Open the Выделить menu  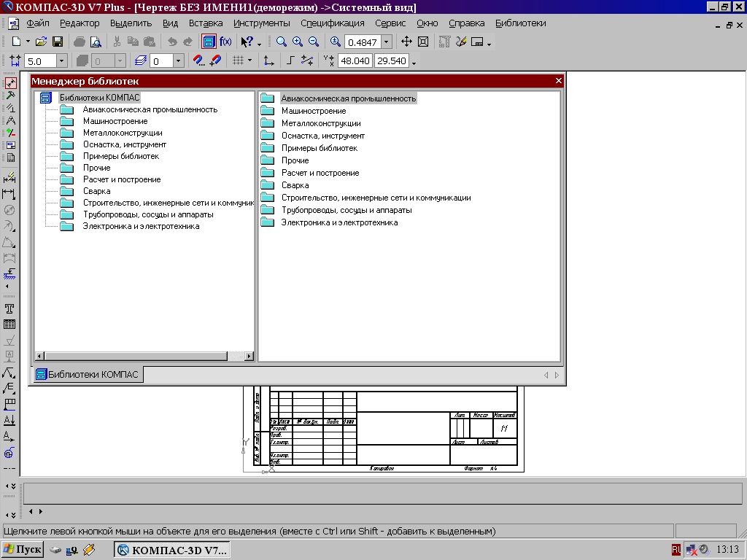click(131, 23)
